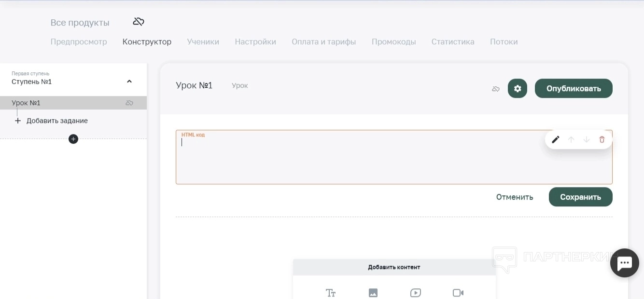644x299 pixels.
Task: Add video player content with play icon
Action: click(x=416, y=293)
